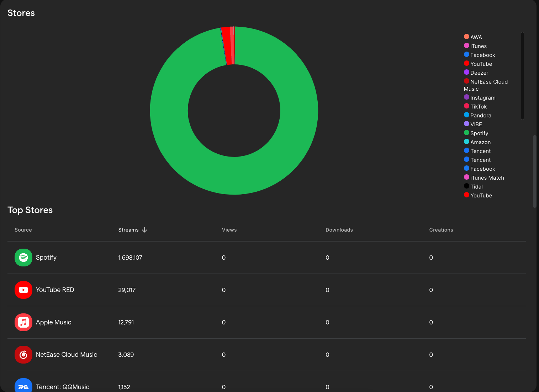Sort the table by Downloads column
Screen dimensions: 539x392
click(339, 230)
